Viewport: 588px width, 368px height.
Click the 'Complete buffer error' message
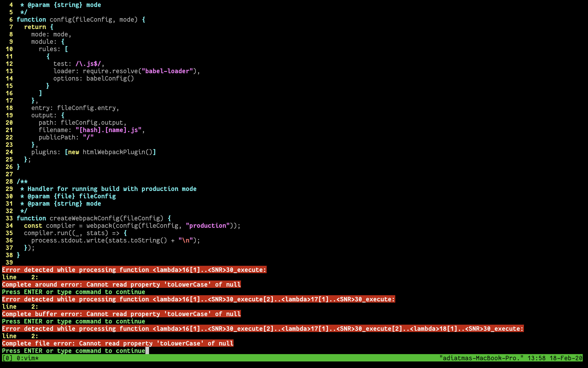pos(121,314)
